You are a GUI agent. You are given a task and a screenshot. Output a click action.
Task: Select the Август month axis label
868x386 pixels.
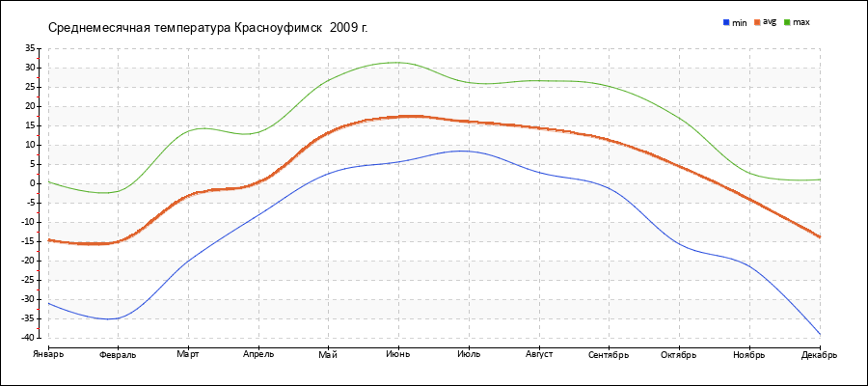pos(539,354)
